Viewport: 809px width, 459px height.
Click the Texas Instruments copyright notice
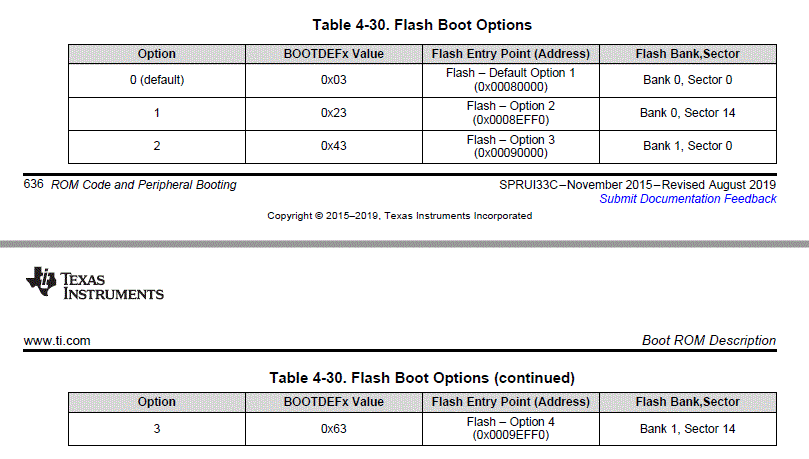[399, 216]
